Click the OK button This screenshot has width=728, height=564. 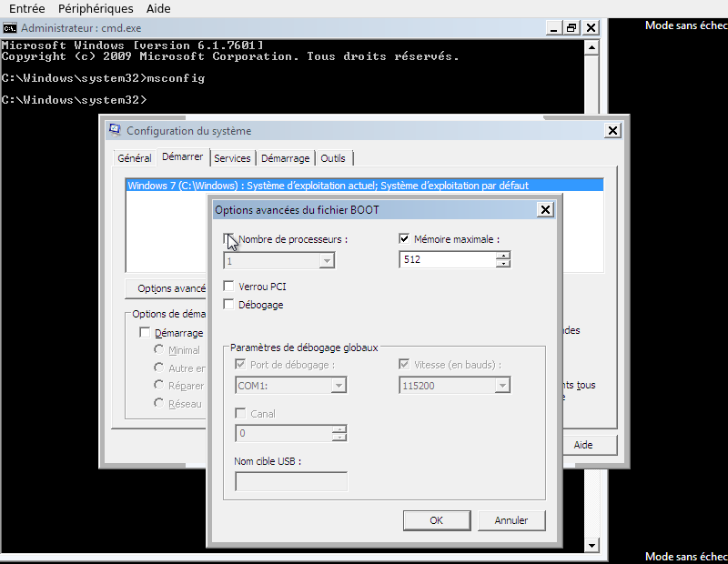(436, 519)
